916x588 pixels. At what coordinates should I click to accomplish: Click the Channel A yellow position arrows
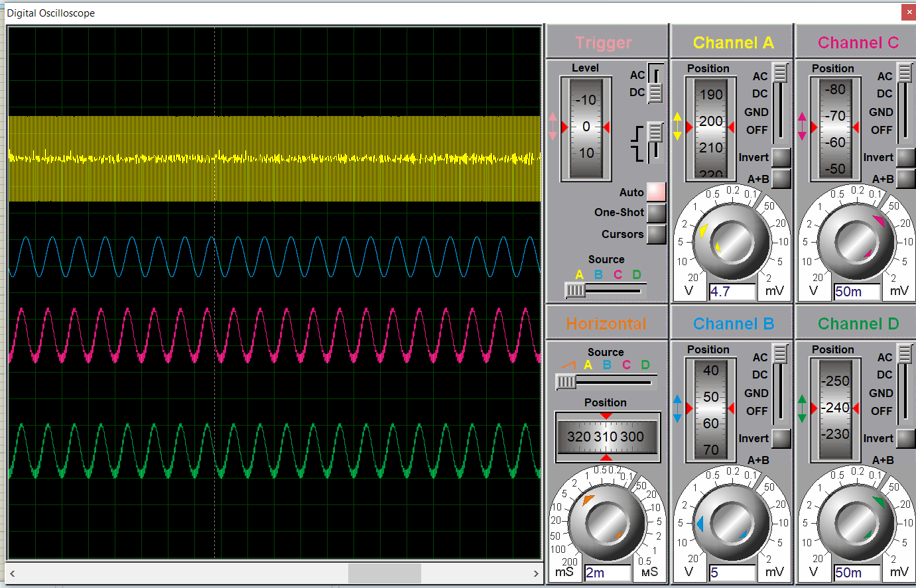point(677,127)
